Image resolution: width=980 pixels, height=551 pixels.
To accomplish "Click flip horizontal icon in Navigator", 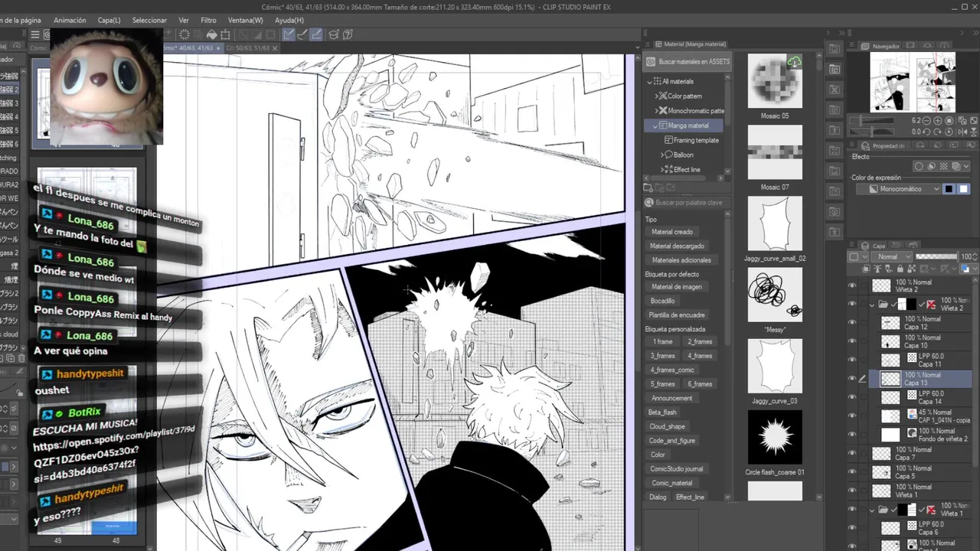I will pos(962,132).
